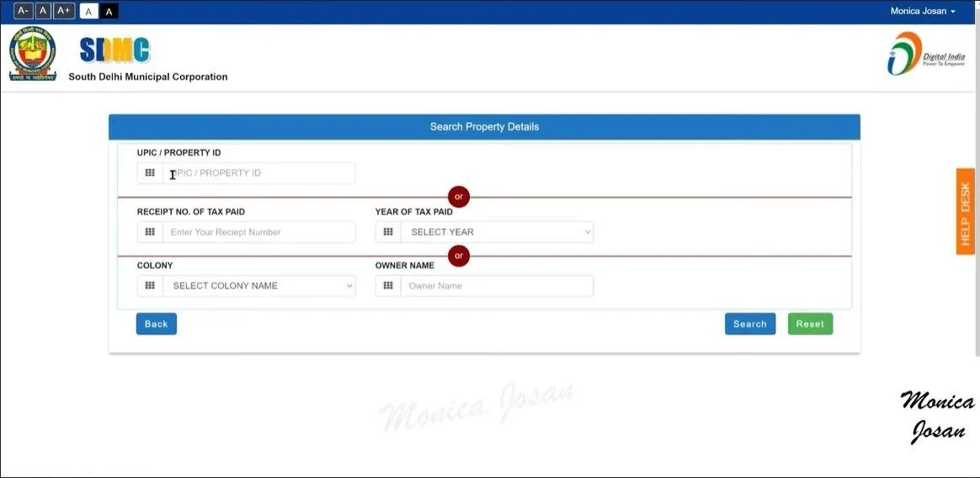Click grid icon beside receipt number field
The width and height of the screenshot is (980, 478).
tap(150, 232)
